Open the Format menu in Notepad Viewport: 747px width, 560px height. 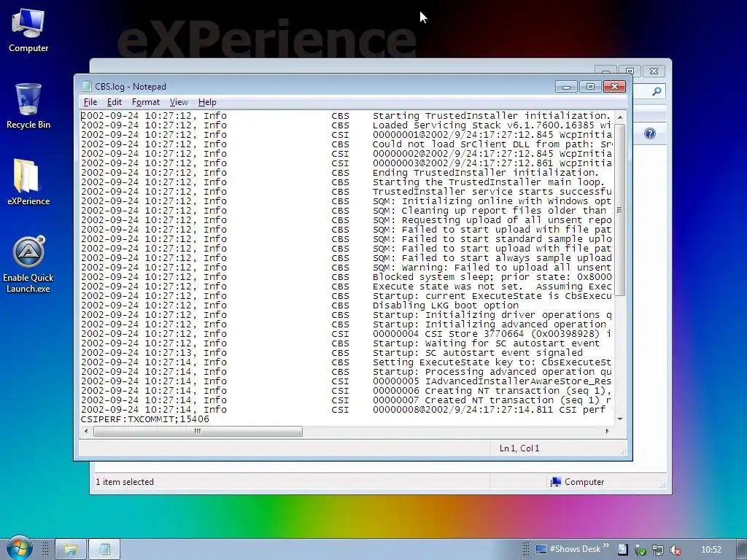click(145, 102)
